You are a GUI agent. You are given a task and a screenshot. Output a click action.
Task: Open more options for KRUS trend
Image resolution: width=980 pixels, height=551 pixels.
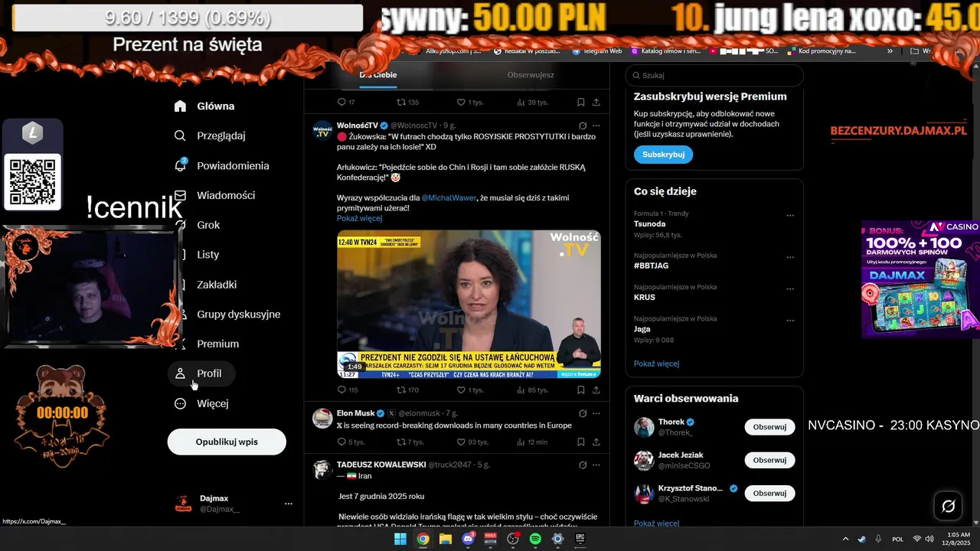[x=790, y=289]
